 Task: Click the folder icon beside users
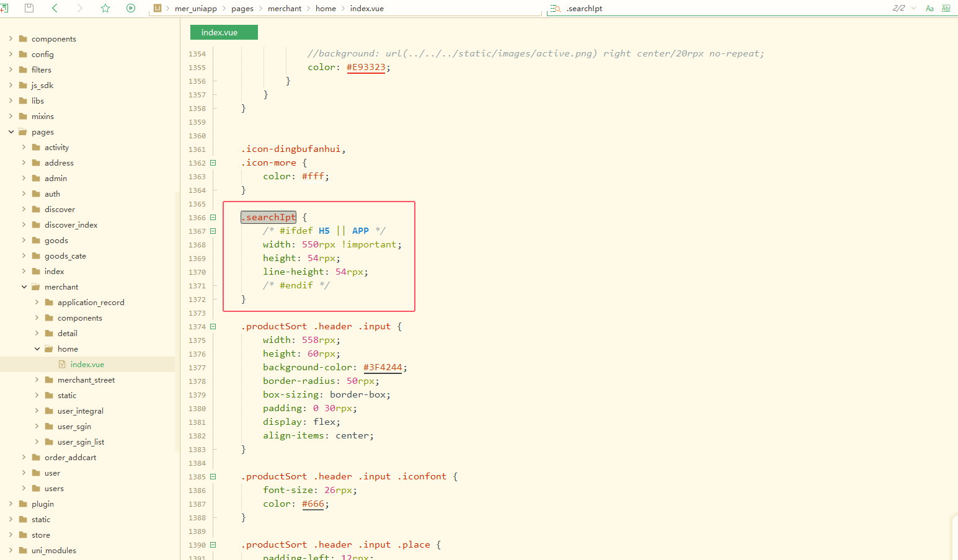click(36, 488)
